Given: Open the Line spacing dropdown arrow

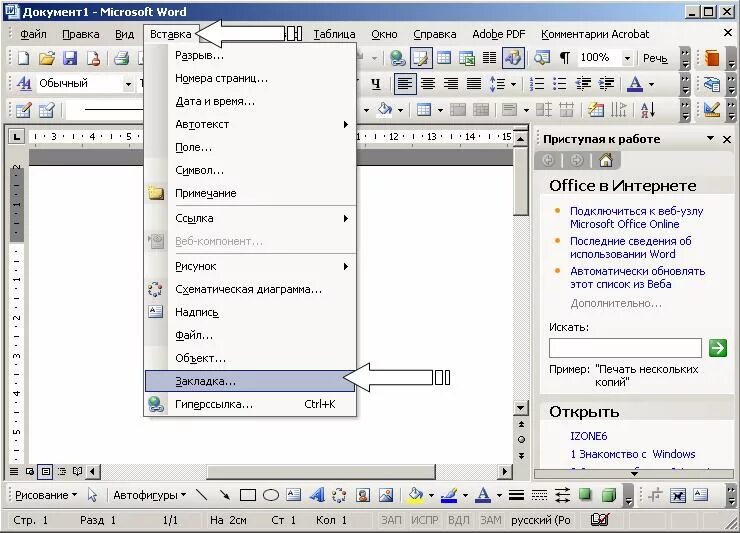Looking at the screenshot, I should (513, 85).
